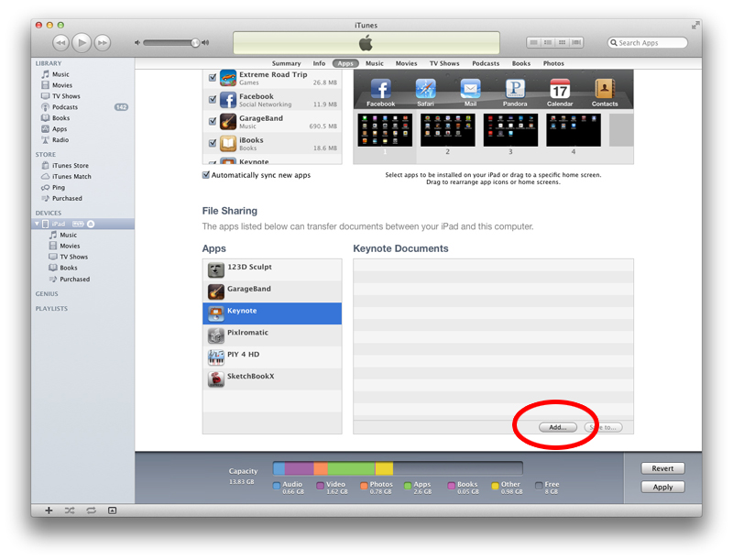Click in the Search Apps field
The width and height of the screenshot is (733, 560).
click(x=648, y=42)
